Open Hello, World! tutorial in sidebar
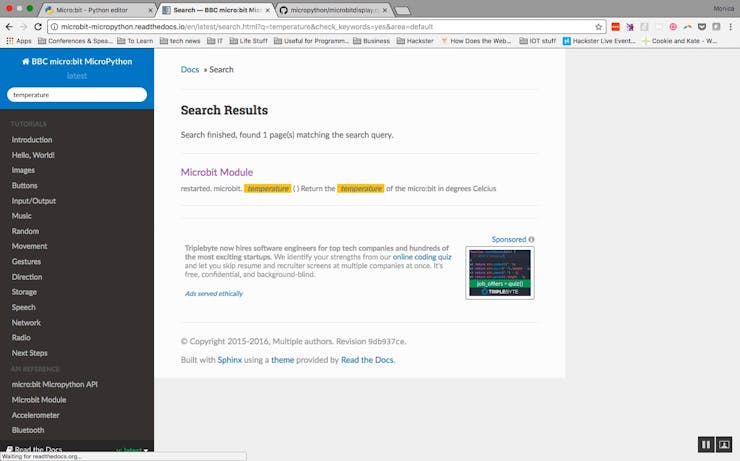The height and width of the screenshot is (461, 740). (x=33, y=155)
